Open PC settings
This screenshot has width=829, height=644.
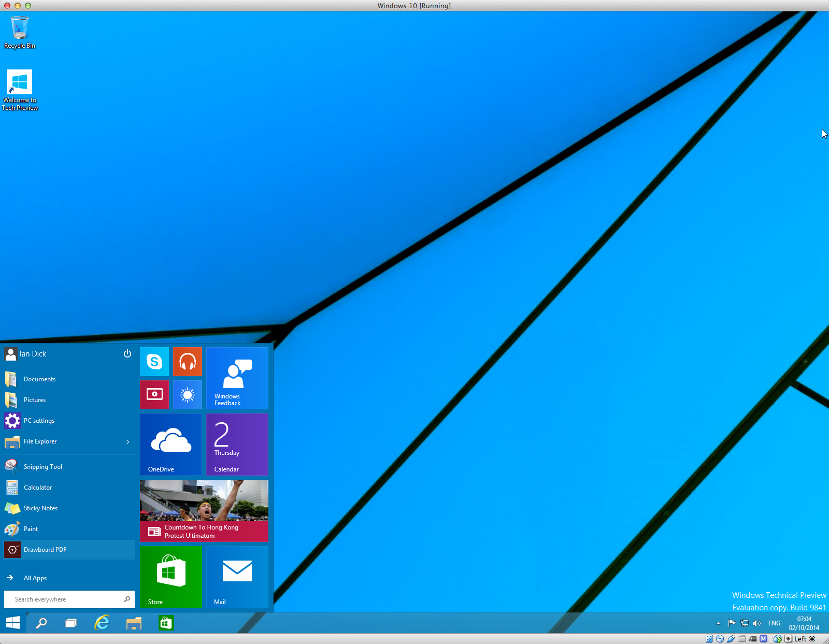[69, 421]
